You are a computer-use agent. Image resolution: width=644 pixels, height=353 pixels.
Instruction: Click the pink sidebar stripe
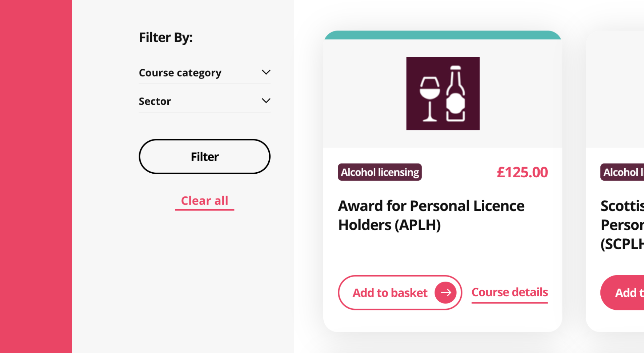pos(36,176)
